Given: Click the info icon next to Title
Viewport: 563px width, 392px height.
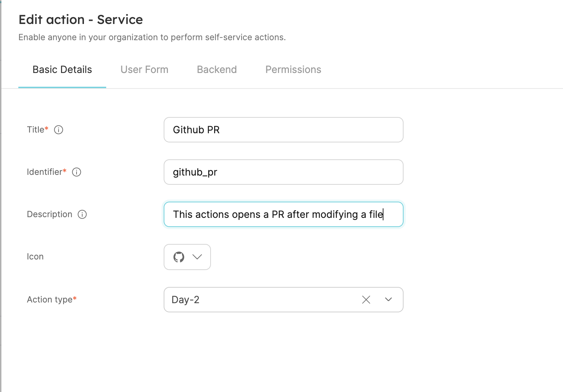Looking at the screenshot, I should (59, 130).
